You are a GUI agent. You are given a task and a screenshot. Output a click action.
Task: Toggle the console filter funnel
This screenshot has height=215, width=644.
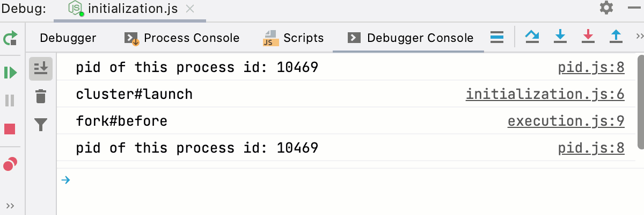pos(41,125)
